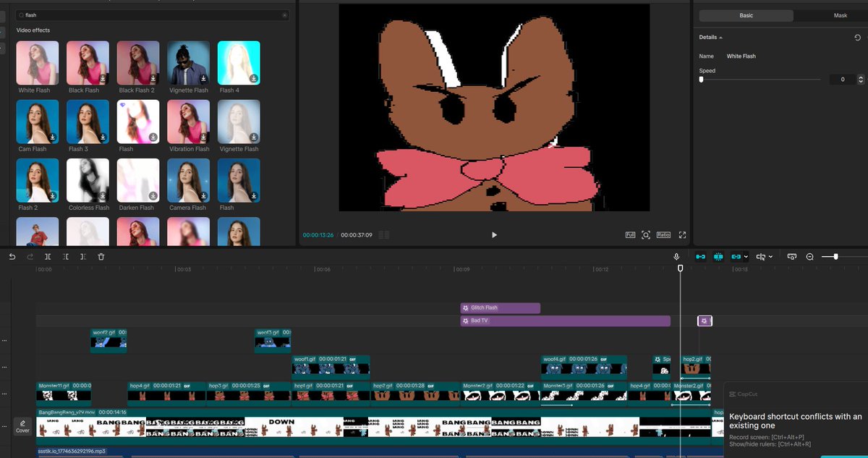
Task: Select the Monster11.gif clip
Action: (x=64, y=393)
